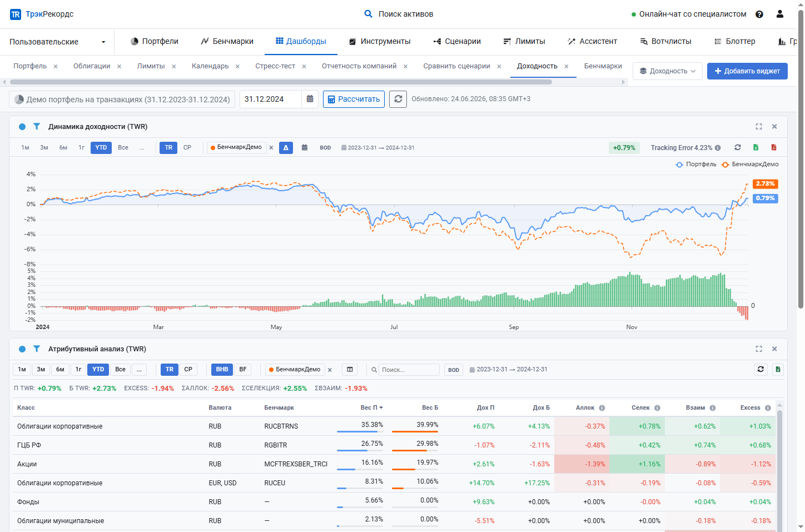Screen dimensions: 805x532
Task: Expand Атрибутивный анализ widget to fullscreen
Action: point(759,349)
